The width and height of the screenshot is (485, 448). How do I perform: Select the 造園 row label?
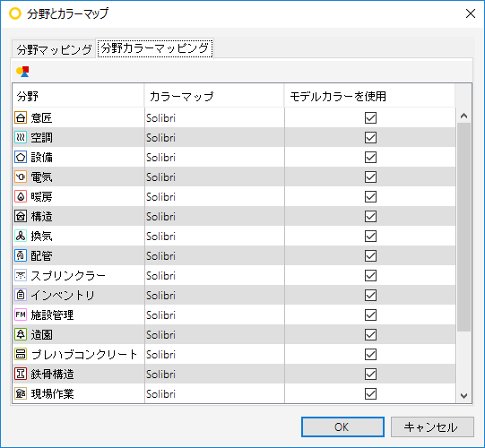[42, 334]
